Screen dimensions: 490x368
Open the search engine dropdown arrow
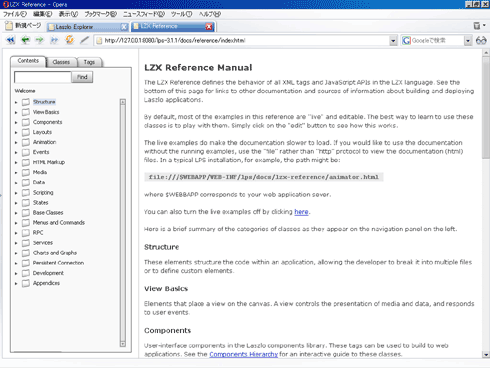point(468,41)
